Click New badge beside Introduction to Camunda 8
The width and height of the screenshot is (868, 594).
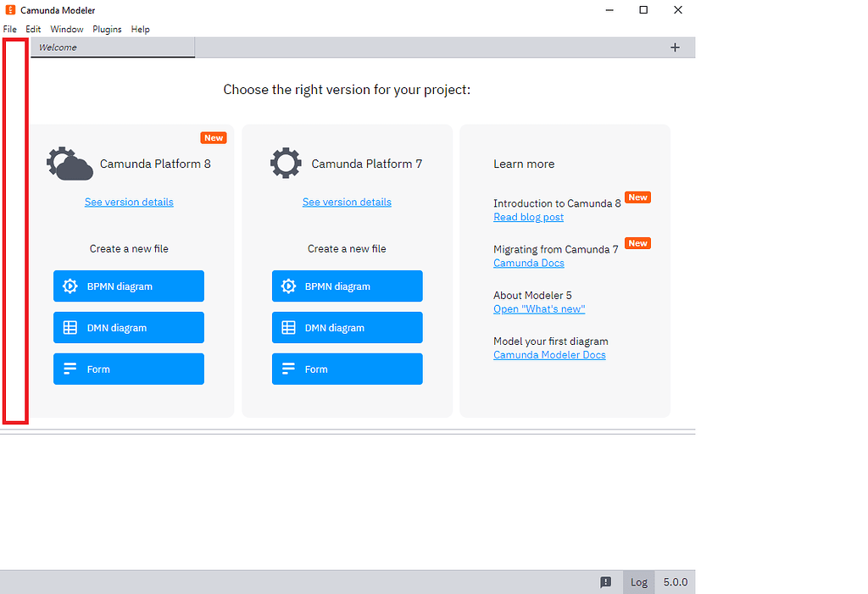[637, 197]
